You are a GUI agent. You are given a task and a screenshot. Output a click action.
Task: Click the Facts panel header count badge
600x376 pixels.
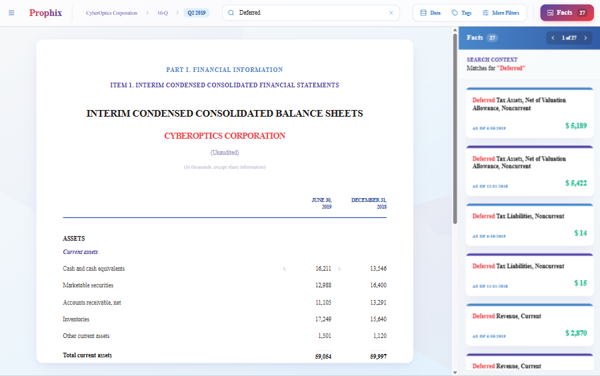(x=492, y=38)
